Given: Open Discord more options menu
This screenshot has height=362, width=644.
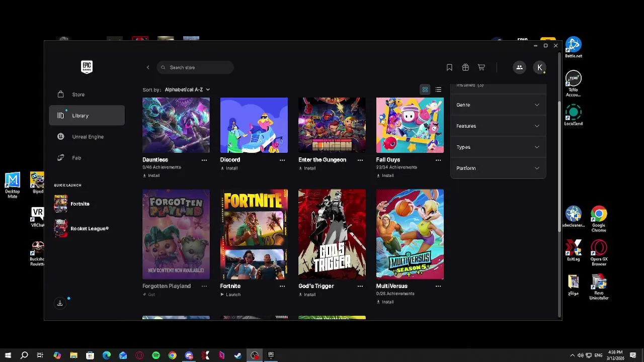Looking at the screenshot, I should pos(282,160).
